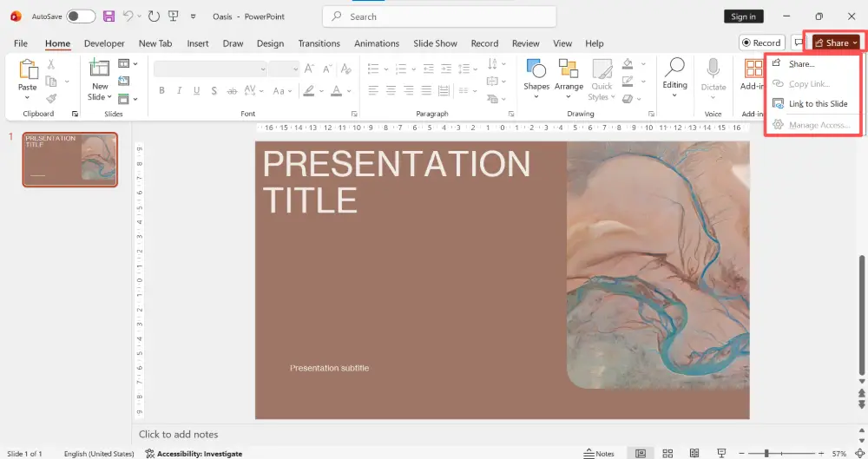The height and width of the screenshot is (459, 868).
Task: Click the Presentation subtitle placeholder
Action: pos(329,368)
